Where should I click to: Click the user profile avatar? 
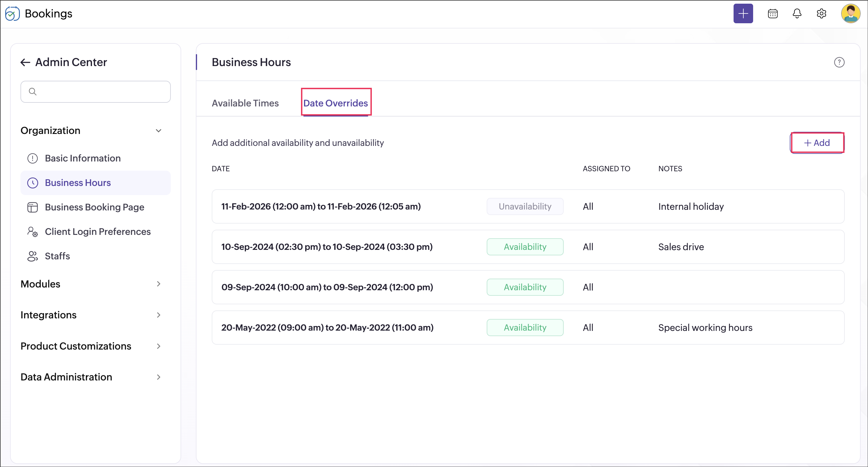pos(850,13)
